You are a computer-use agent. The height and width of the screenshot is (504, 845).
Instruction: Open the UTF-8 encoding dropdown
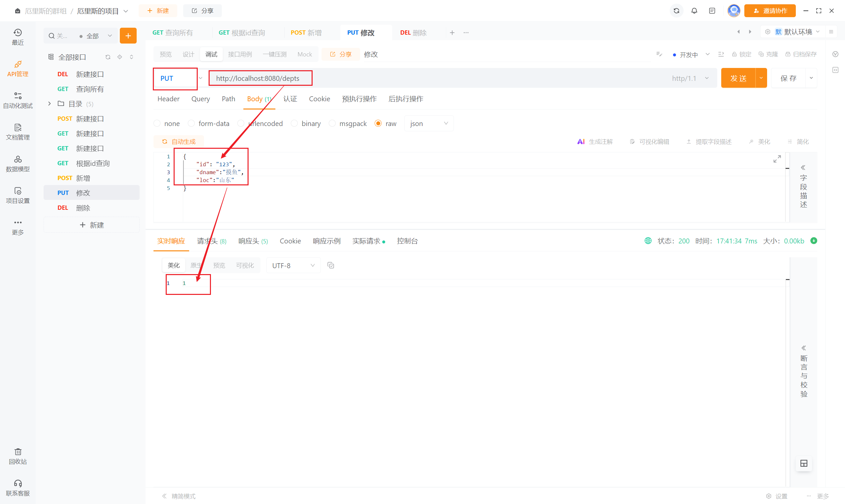click(x=293, y=266)
